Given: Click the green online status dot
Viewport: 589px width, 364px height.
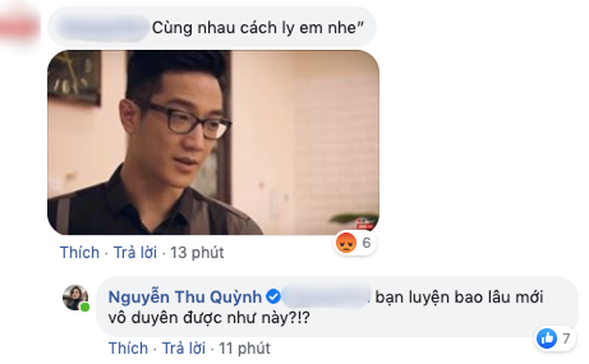Looking at the screenshot, I should [x=85, y=307].
